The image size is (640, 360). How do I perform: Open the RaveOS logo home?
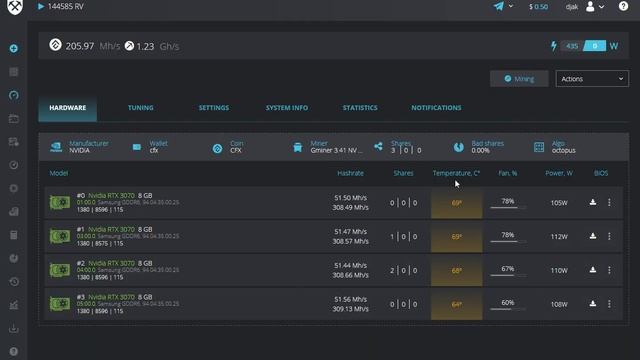tap(15, 6)
